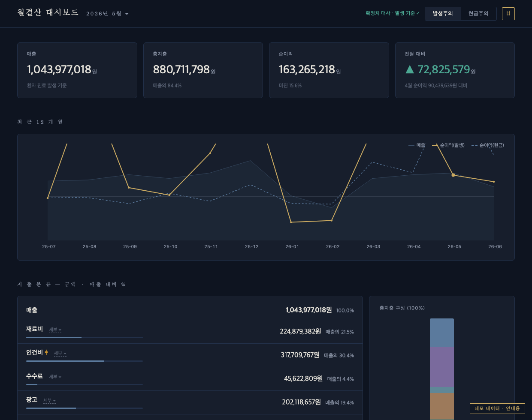Expand 인건비 세부 breakdown
The width and height of the screenshot is (532, 420).
point(60,353)
